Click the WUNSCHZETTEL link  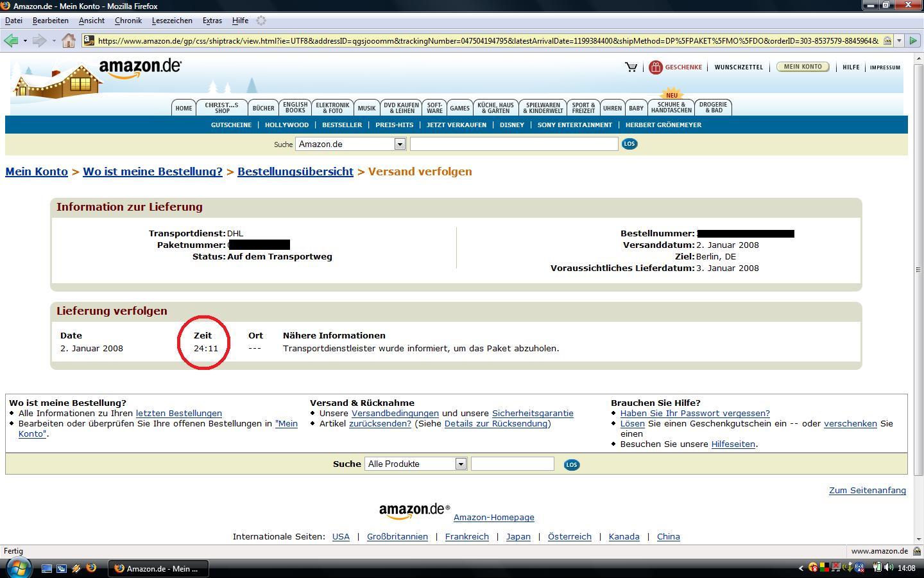tap(739, 67)
